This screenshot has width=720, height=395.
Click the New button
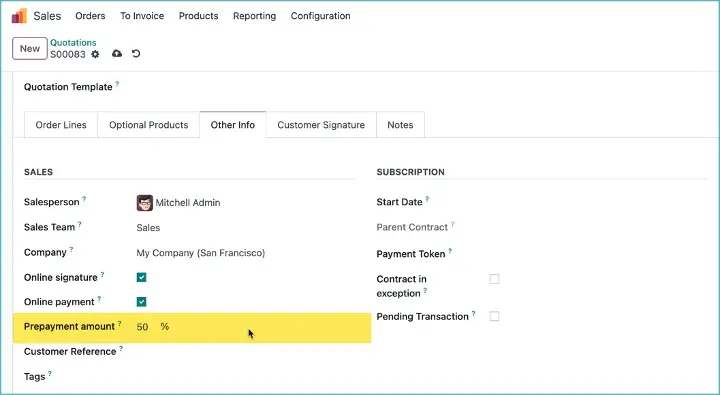(30, 49)
